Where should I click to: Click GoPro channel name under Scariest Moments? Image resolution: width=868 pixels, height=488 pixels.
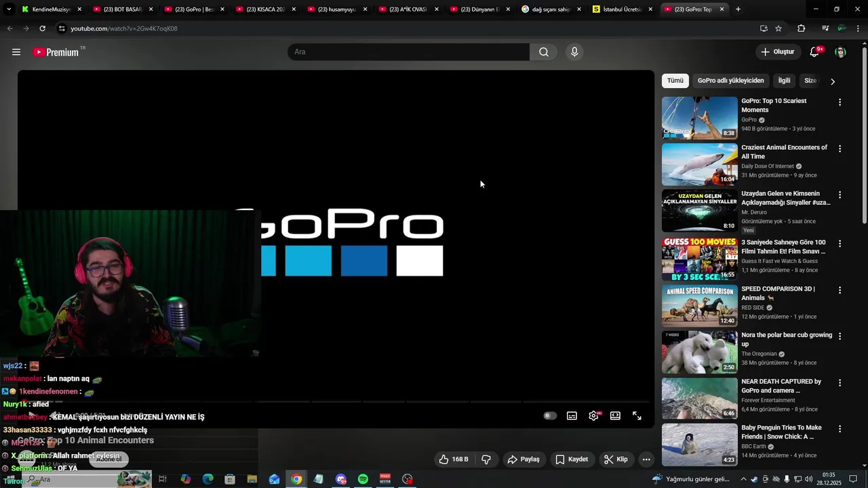click(749, 120)
